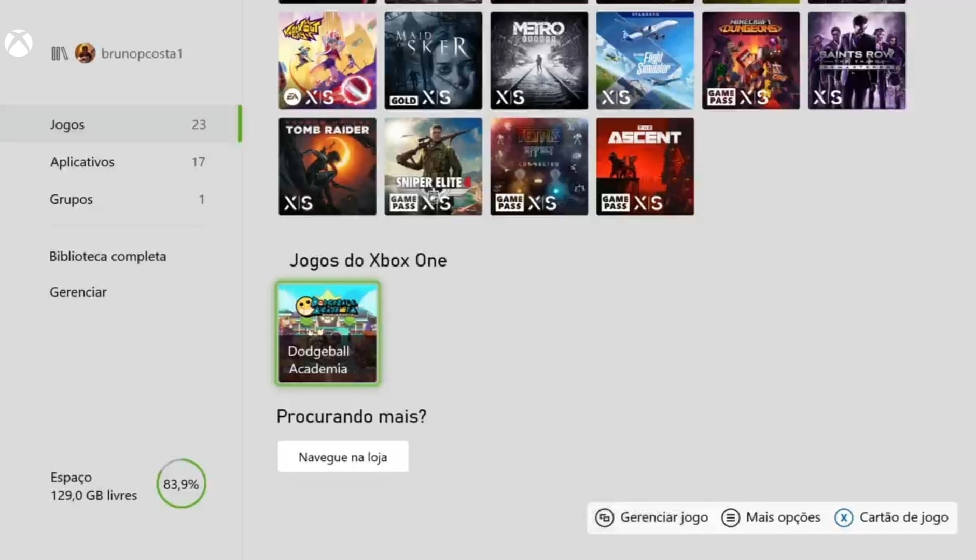Click the Mais opções menu button icon

(731, 517)
